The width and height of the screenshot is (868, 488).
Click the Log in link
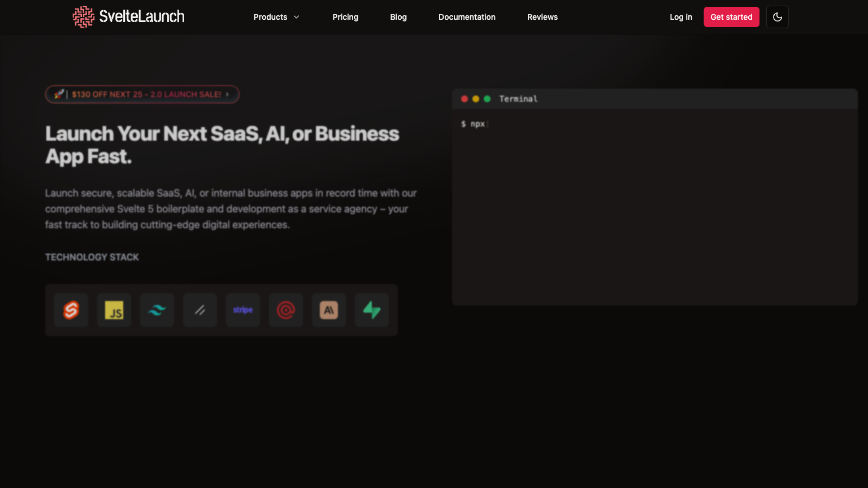681,17
